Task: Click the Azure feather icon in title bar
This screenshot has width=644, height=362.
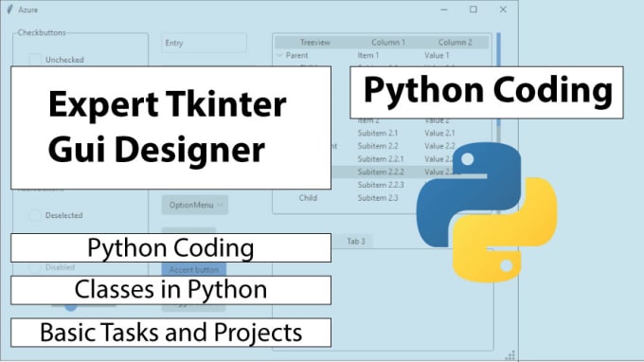Action: tap(9, 9)
